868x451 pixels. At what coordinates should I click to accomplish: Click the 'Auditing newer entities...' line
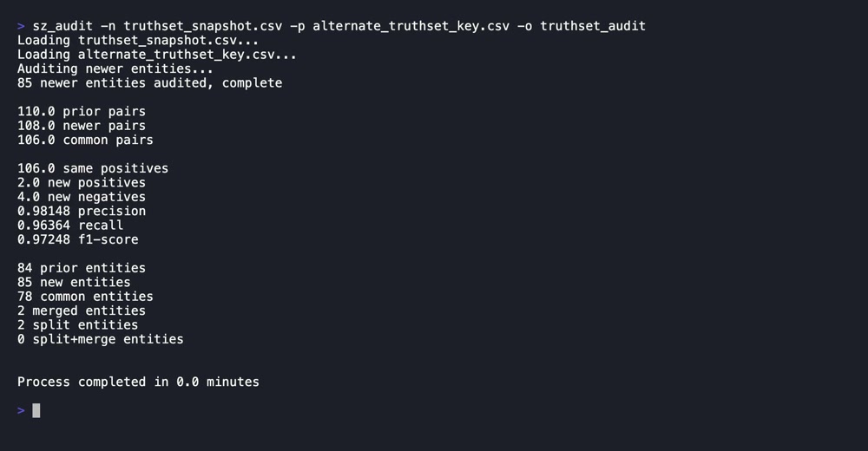[x=115, y=69]
